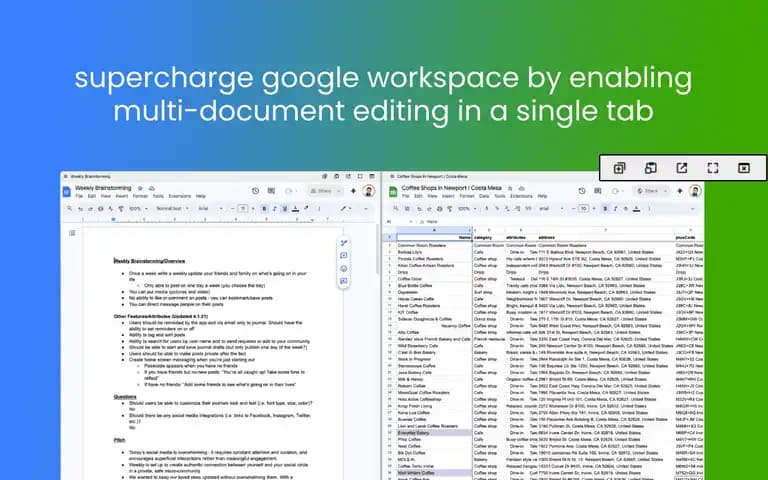Open the Docs zoom 100% dropdown

pyautogui.click(x=137, y=209)
